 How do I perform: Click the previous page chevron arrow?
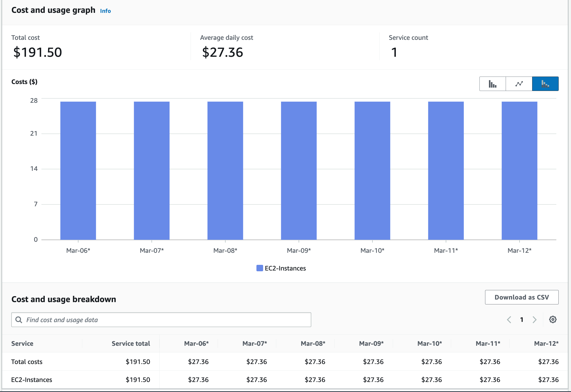[x=509, y=320]
